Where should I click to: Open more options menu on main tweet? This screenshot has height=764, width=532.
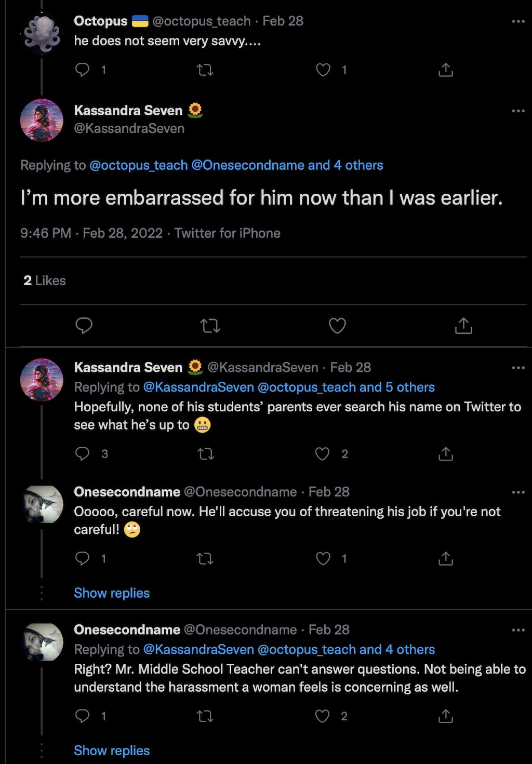[x=518, y=111]
